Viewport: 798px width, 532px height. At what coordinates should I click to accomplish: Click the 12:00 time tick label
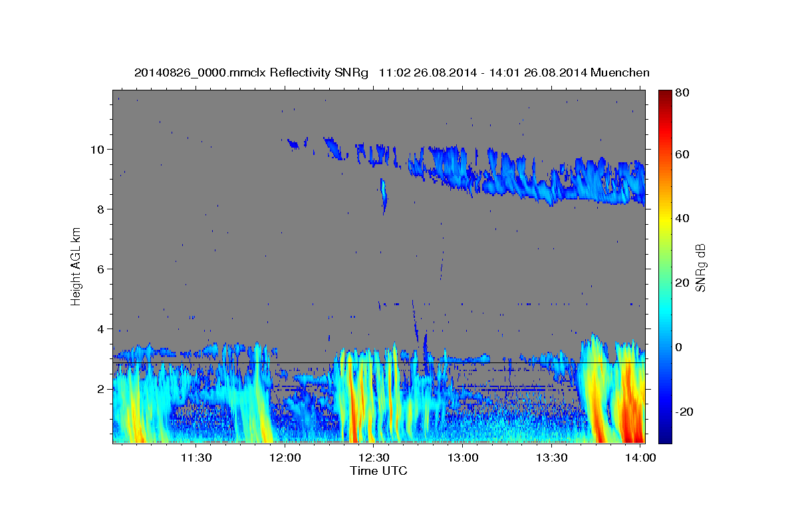point(286,458)
